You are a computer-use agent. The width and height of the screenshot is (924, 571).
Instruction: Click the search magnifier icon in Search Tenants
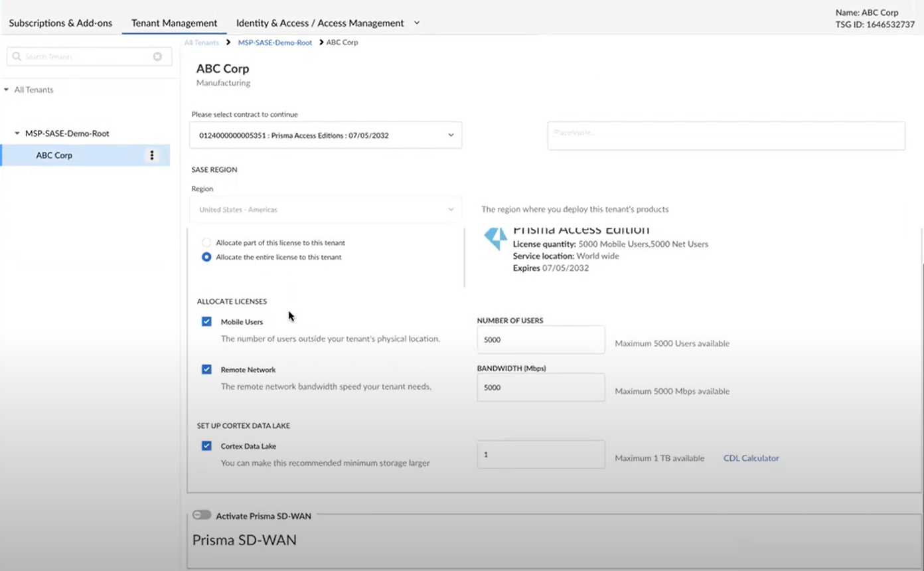click(x=17, y=56)
